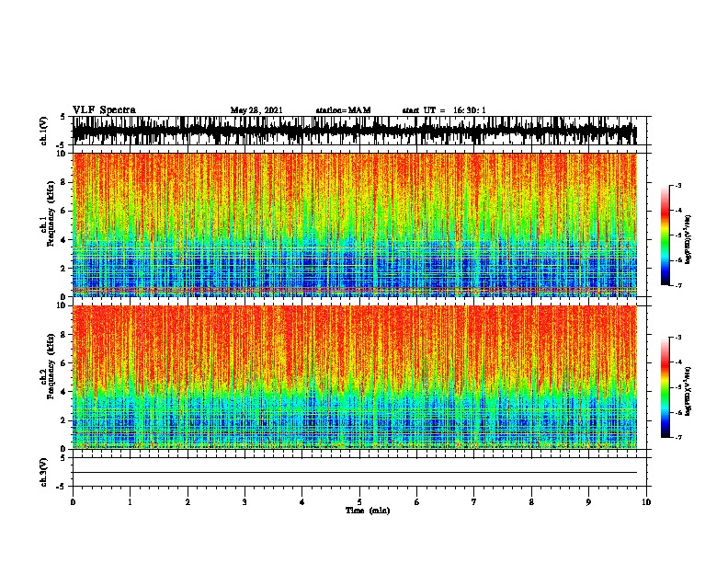Click the "VLF Spectra" title text
Screen dimensions: 728x563
[104, 110]
